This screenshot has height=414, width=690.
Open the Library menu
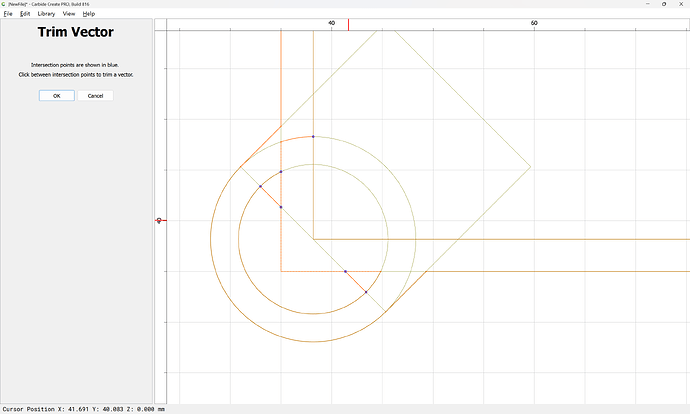(46, 14)
